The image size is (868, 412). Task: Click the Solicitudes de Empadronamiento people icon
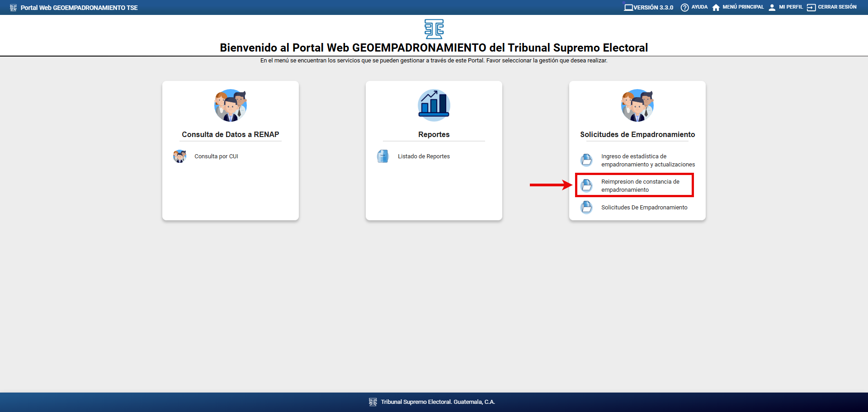click(637, 105)
